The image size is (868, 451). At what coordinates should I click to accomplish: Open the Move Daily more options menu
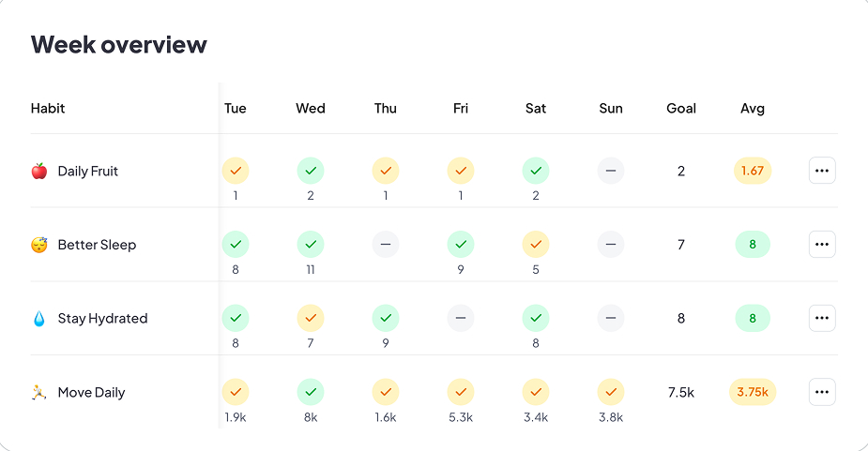822,392
